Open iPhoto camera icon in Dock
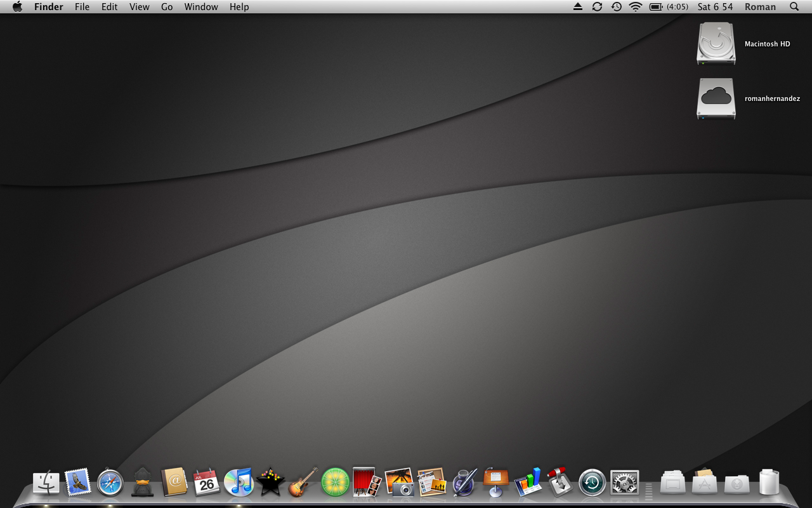The width and height of the screenshot is (812, 508). [400, 483]
